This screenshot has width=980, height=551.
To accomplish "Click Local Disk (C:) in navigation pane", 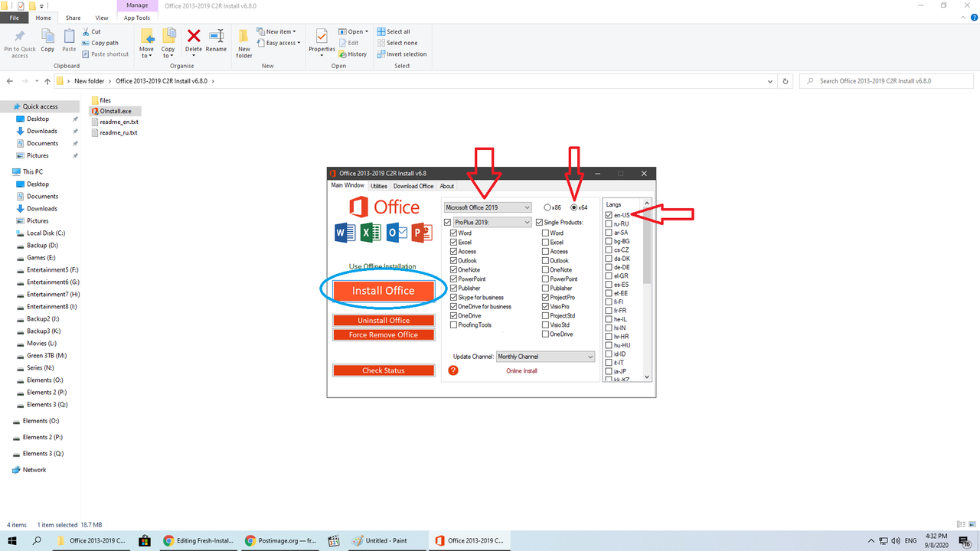I will click(46, 233).
